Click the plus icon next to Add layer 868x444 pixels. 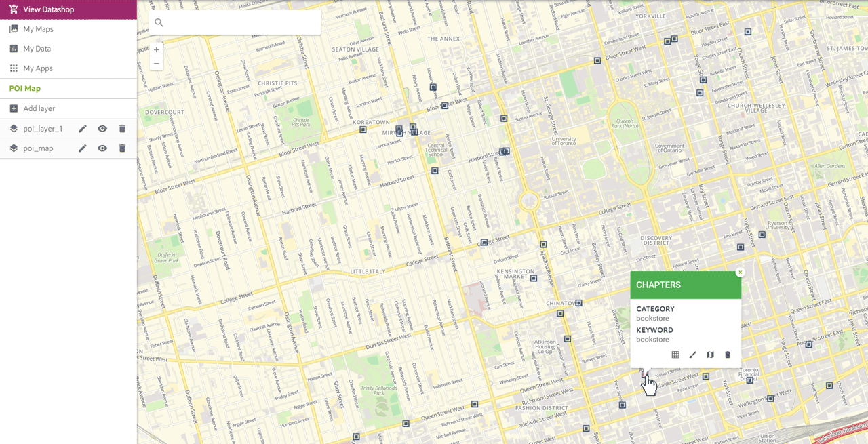click(14, 108)
